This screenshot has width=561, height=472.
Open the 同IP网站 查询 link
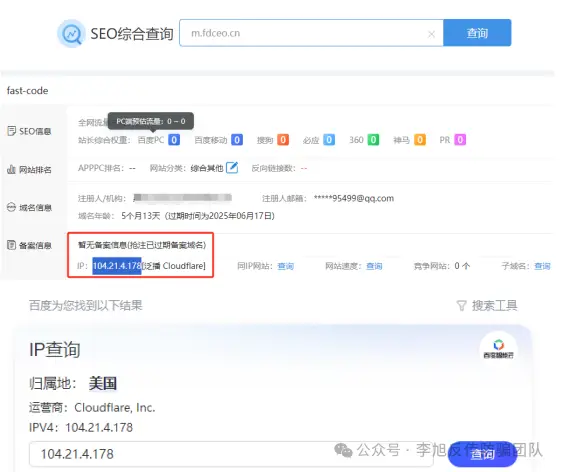tap(285, 266)
